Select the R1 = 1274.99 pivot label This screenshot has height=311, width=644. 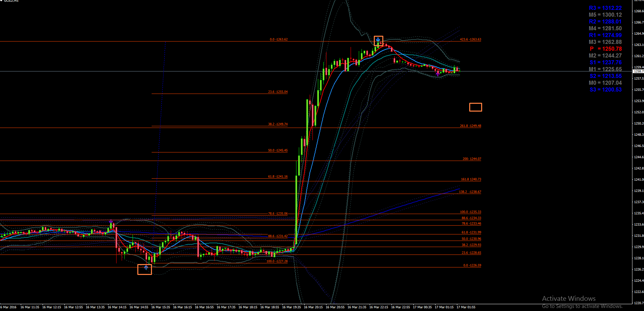point(605,35)
